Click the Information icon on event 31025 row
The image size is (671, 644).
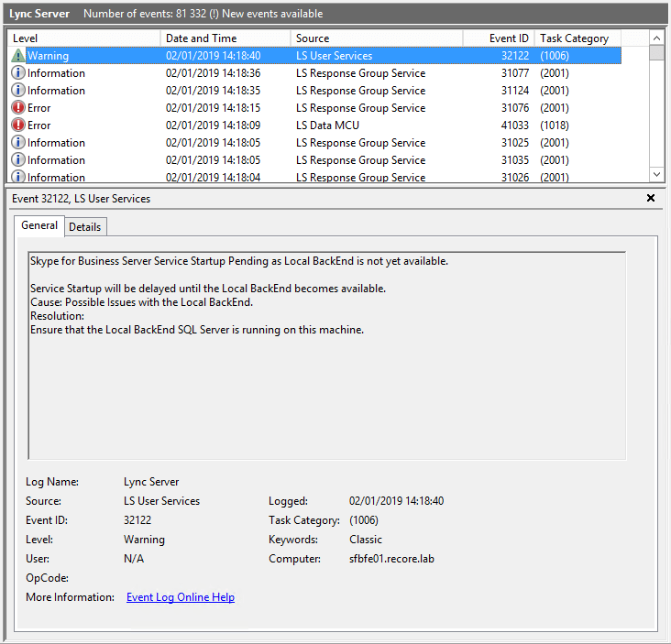point(18,142)
